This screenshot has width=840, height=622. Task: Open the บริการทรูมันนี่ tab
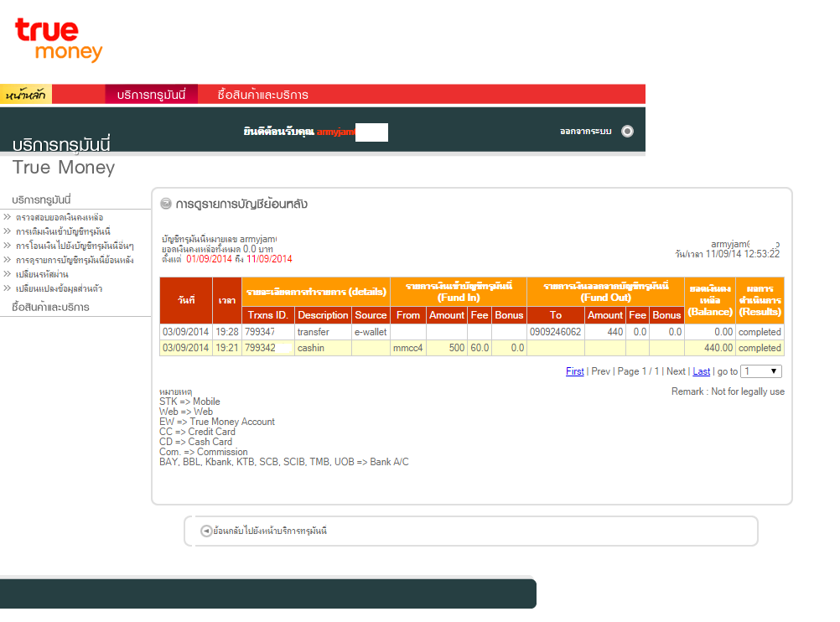click(151, 94)
